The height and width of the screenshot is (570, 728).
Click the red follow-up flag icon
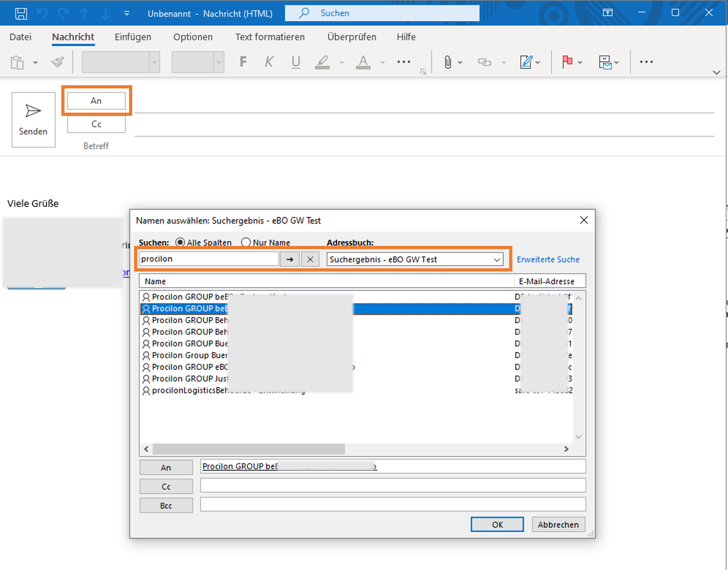567,62
